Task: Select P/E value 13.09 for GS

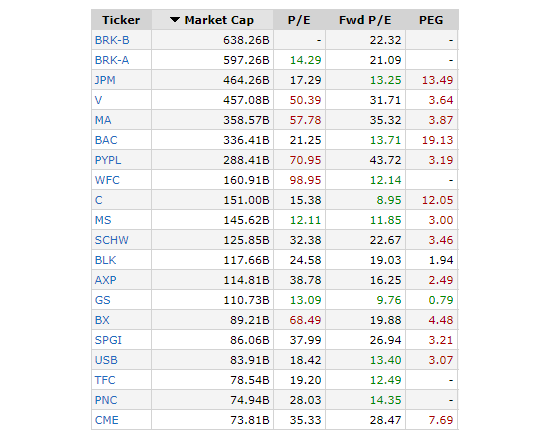Action: point(306,300)
